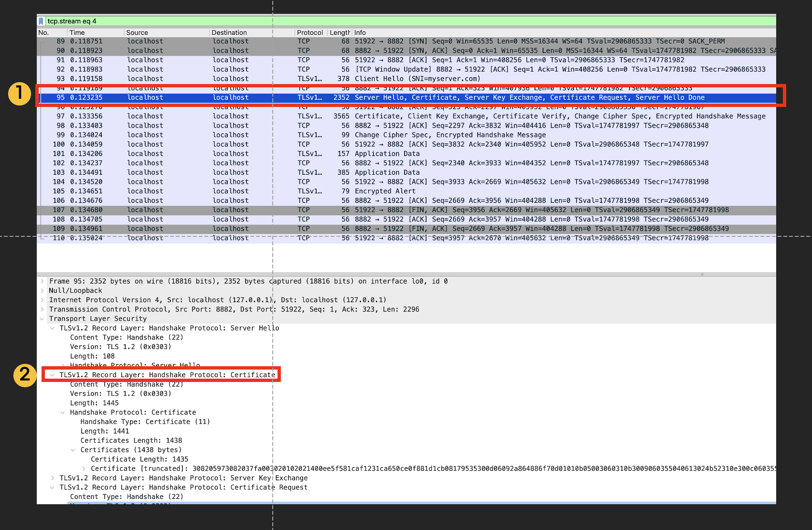Screen dimensions: 812x530
Task: Sort packets by the No. column header
Action: [x=52, y=32]
